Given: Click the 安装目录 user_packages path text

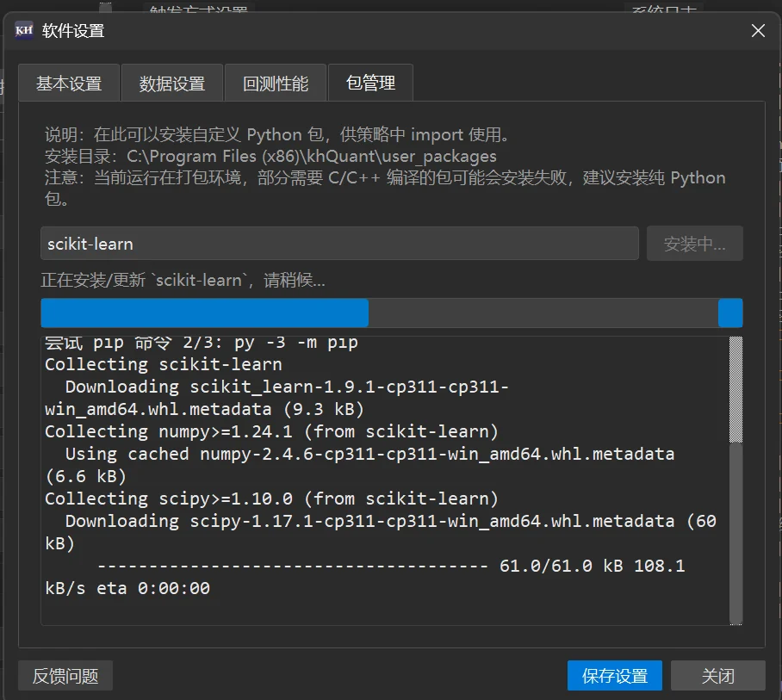Looking at the screenshot, I should (270, 156).
